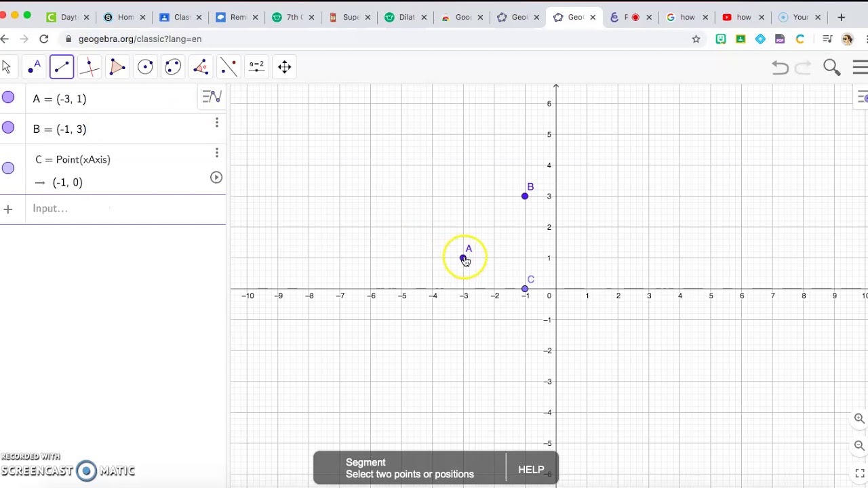Open the Chrome media control icon
This screenshot has width=868, height=488.
point(827,39)
